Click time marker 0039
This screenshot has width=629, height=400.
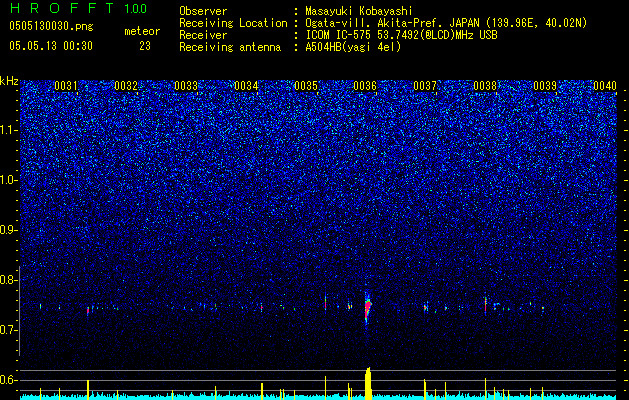point(545,86)
